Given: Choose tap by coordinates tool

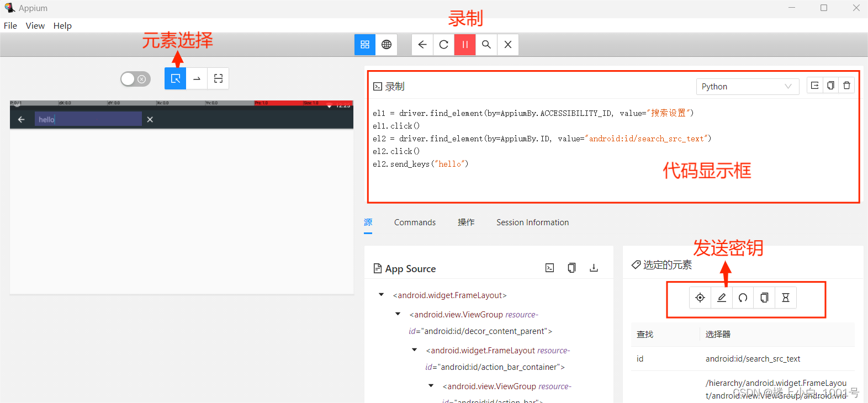Looking at the screenshot, I should coord(218,78).
